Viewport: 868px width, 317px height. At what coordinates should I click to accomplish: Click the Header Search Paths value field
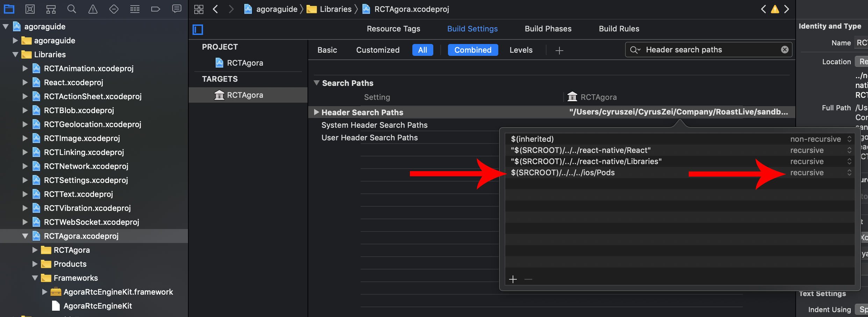point(678,112)
